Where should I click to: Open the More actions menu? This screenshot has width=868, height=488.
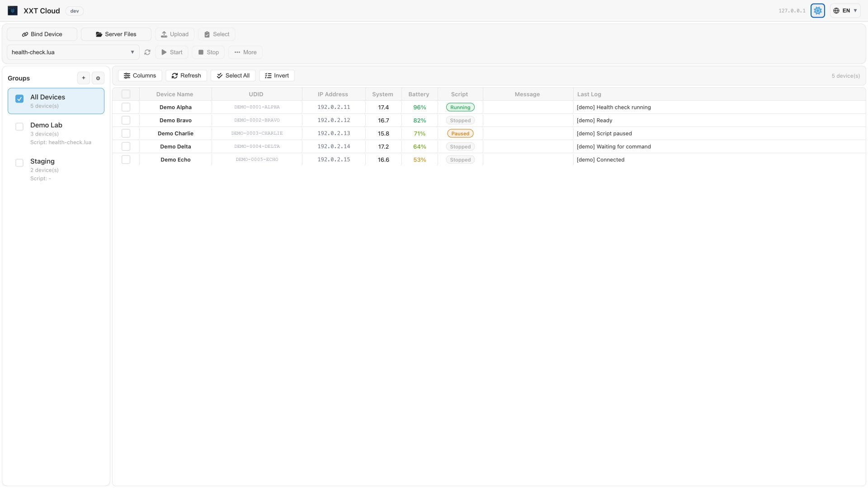point(245,52)
